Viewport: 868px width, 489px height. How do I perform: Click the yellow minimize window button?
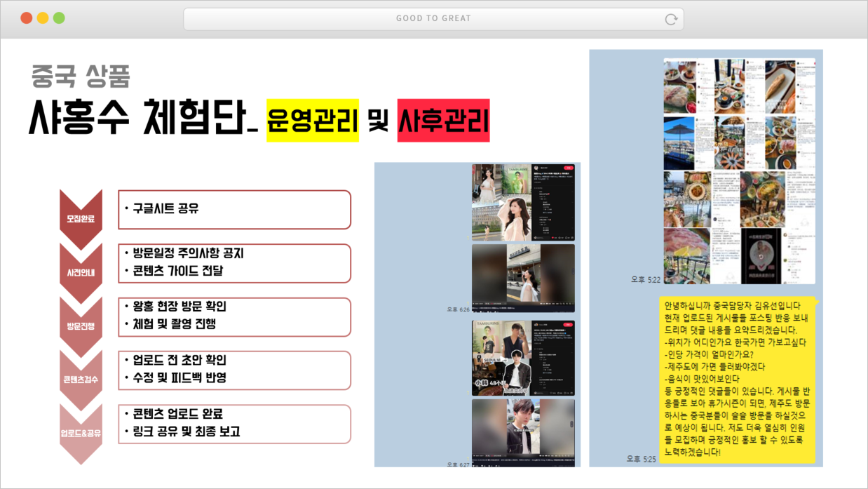[x=43, y=18]
